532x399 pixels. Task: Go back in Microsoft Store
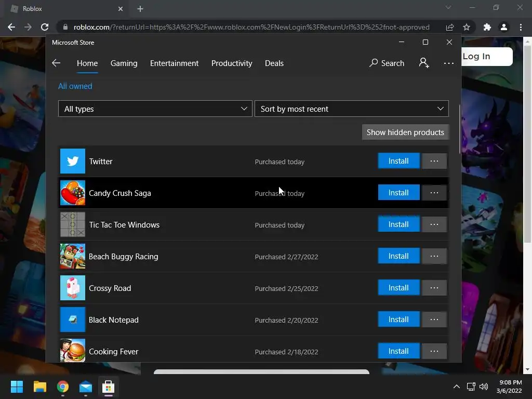tap(56, 63)
